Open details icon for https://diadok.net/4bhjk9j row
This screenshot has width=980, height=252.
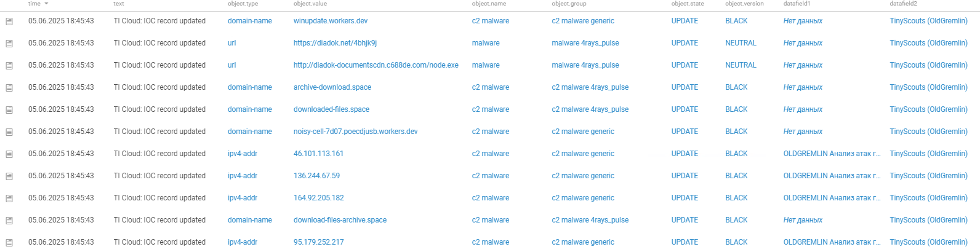tap(9, 44)
